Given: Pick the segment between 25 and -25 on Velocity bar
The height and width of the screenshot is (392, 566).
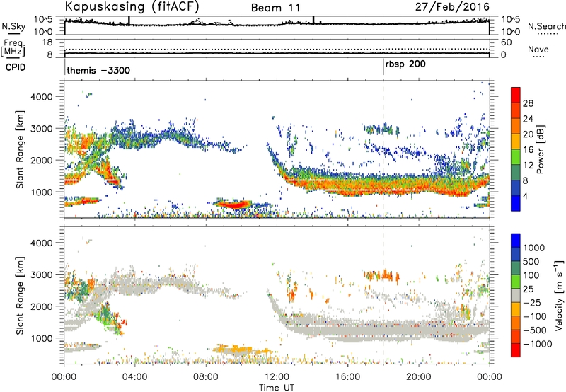Looking at the screenshot, I should point(516,295).
